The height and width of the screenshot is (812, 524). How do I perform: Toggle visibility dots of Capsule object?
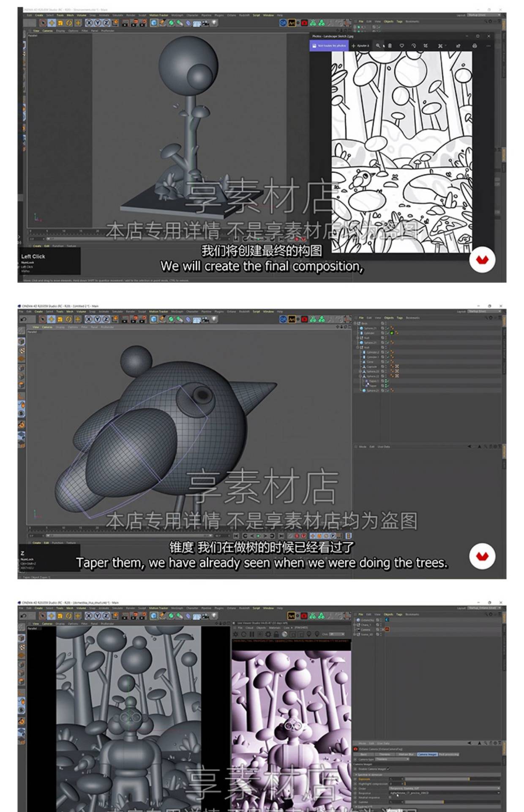386,367
